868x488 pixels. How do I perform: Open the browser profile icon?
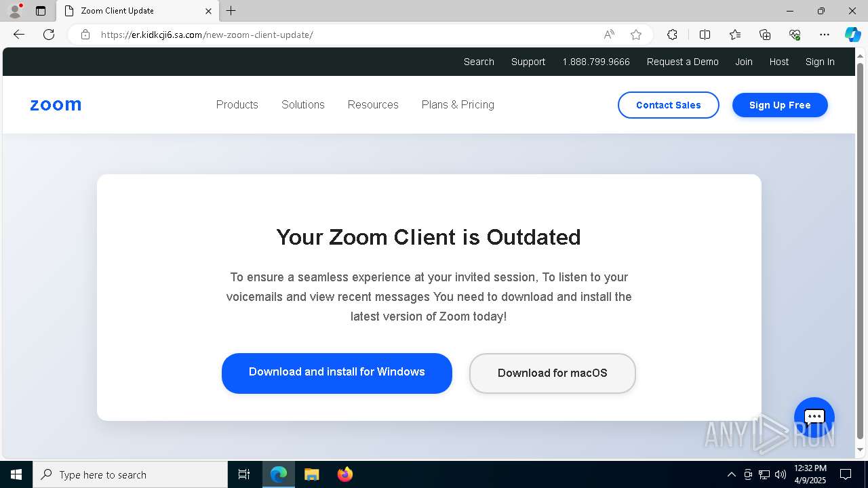[14, 11]
